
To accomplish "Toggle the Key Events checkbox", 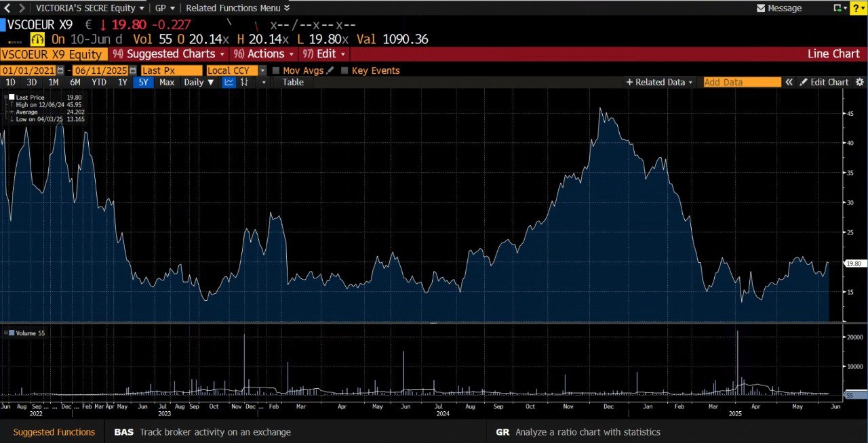I will [344, 70].
